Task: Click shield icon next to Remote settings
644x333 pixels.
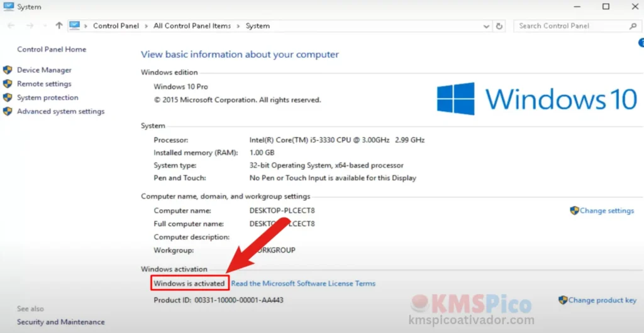Action: coord(8,84)
